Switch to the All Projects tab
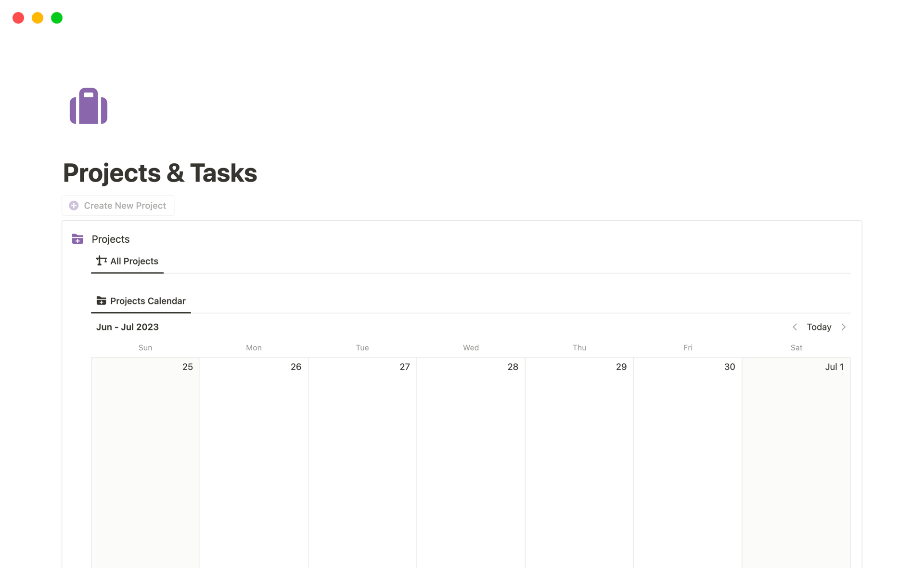Screen dimensions: 924x578 [134, 261]
